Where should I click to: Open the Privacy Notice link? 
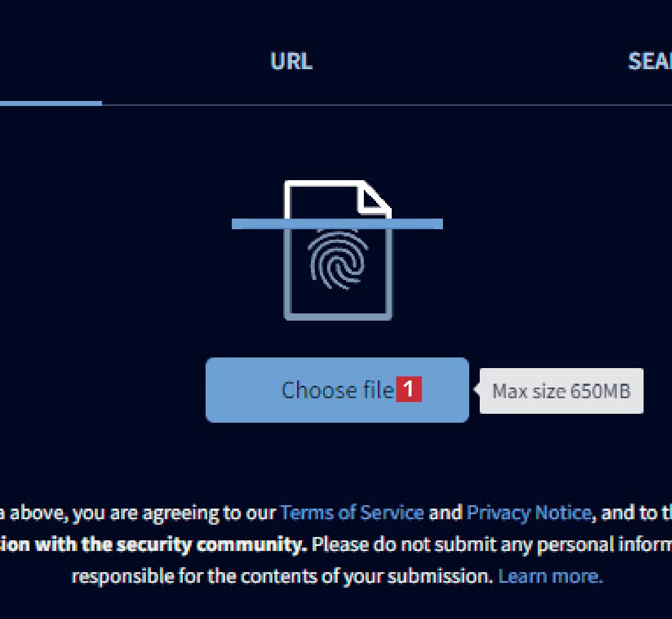pos(529,512)
